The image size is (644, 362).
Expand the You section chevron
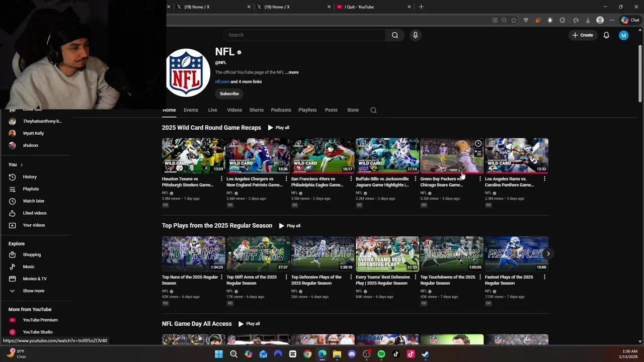tap(21, 165)
